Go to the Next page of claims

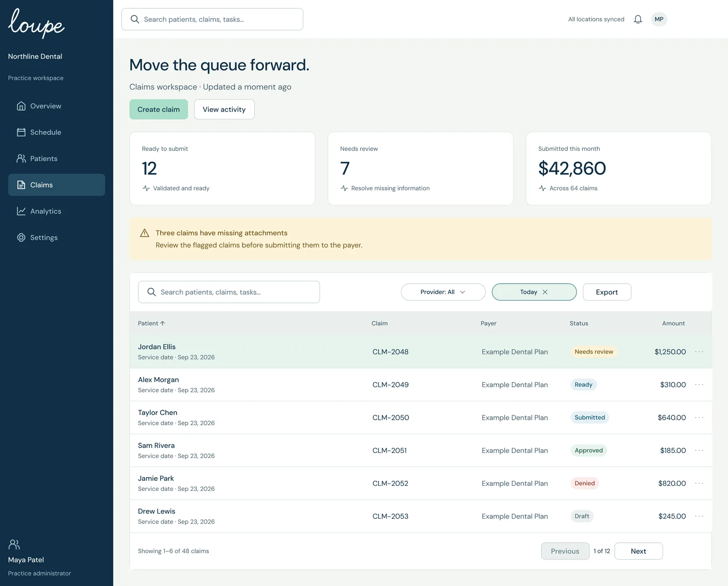point(638,551)
